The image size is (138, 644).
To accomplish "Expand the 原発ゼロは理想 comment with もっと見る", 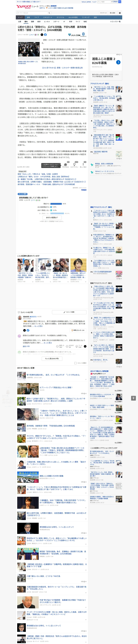I will [48, 343].
